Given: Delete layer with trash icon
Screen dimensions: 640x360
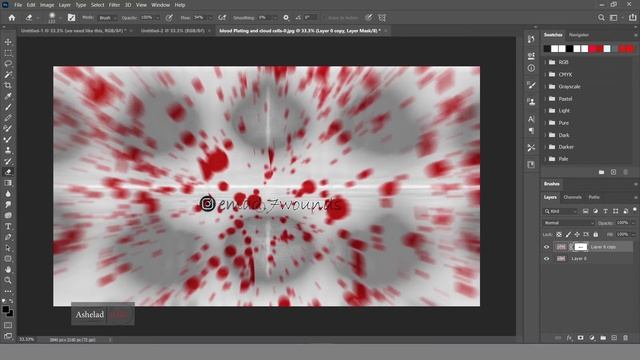Looking at the screenshot, I should pyautogui.click(x=625, y=338).
